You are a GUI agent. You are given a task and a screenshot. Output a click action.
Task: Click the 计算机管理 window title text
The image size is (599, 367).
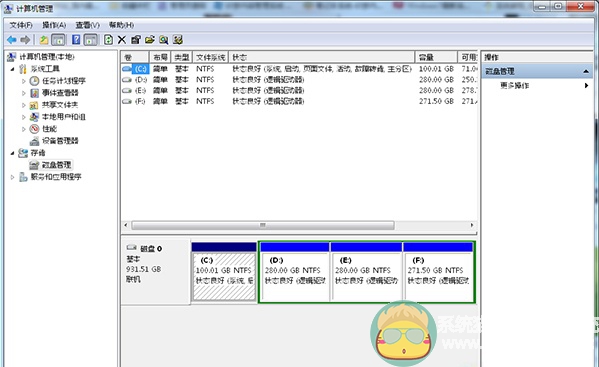(x=34, y=8)
